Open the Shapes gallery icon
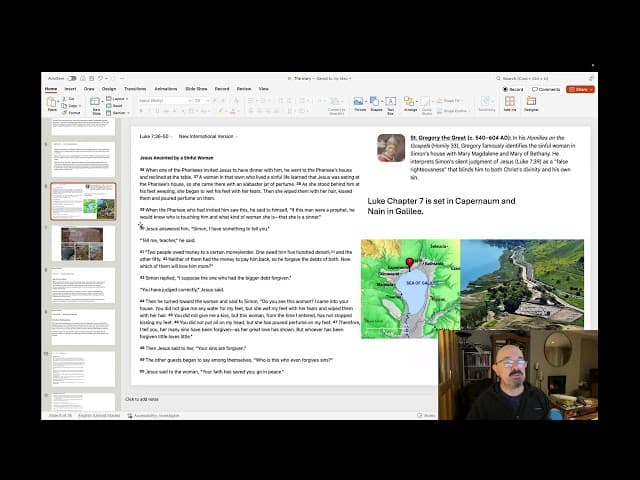 375,101
